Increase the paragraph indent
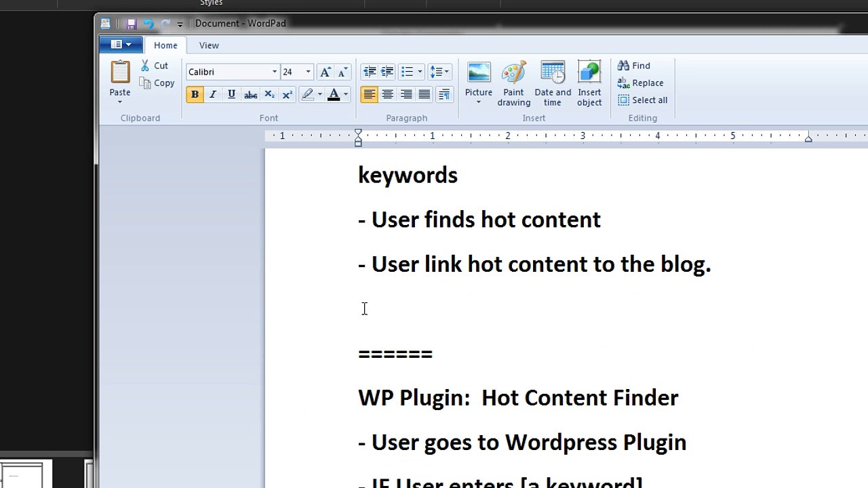This screenshot has height=488, width=868. pos(387,72)
